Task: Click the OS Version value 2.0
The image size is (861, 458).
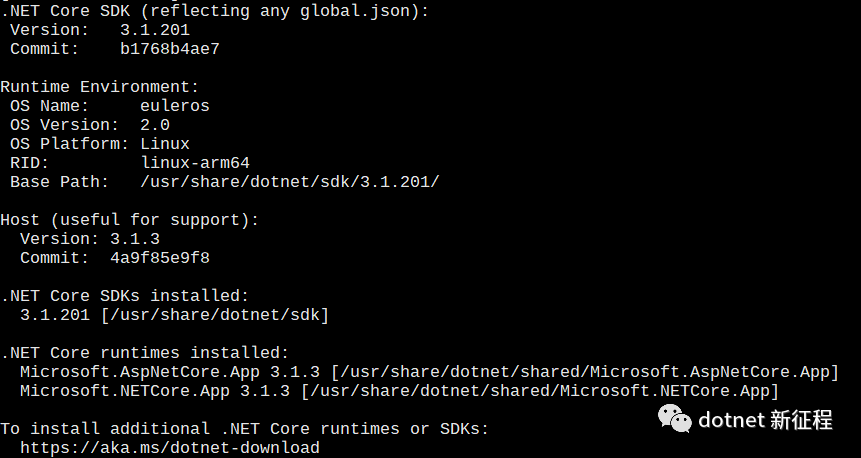Action: coord(154,125)
